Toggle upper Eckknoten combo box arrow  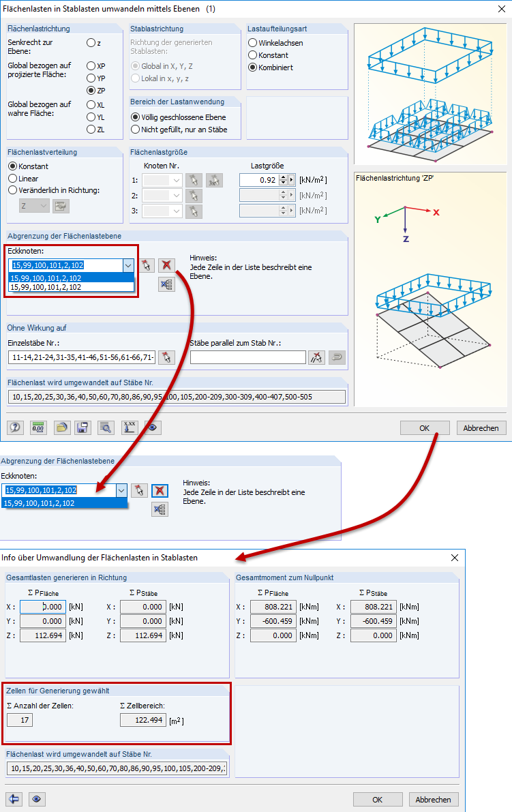point(128,265)
